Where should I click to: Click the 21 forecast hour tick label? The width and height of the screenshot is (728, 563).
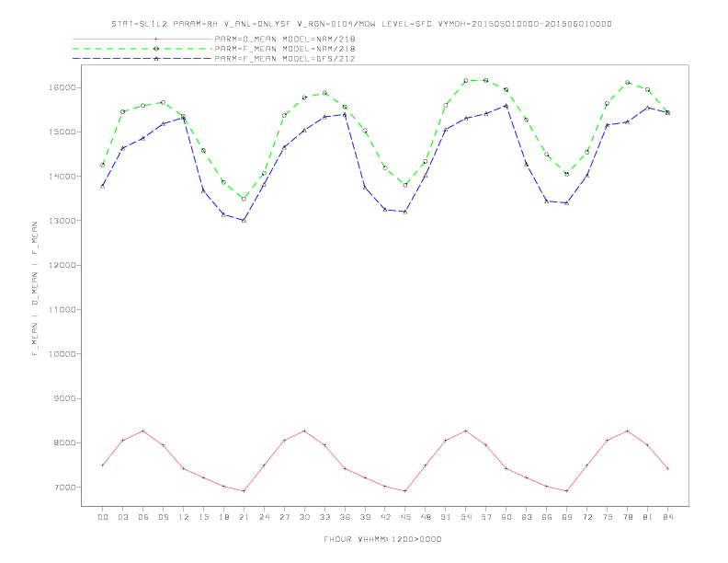tap(244, 517)
